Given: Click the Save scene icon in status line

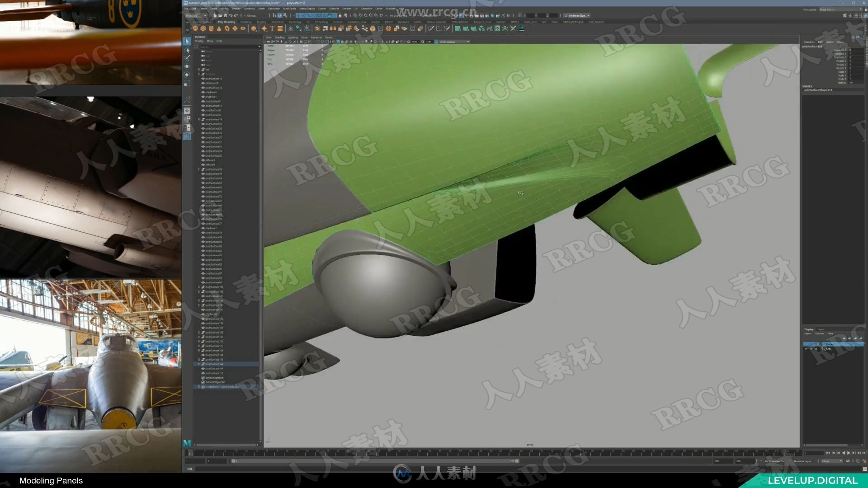Looking at the screenshot, I should pos(225,15).
